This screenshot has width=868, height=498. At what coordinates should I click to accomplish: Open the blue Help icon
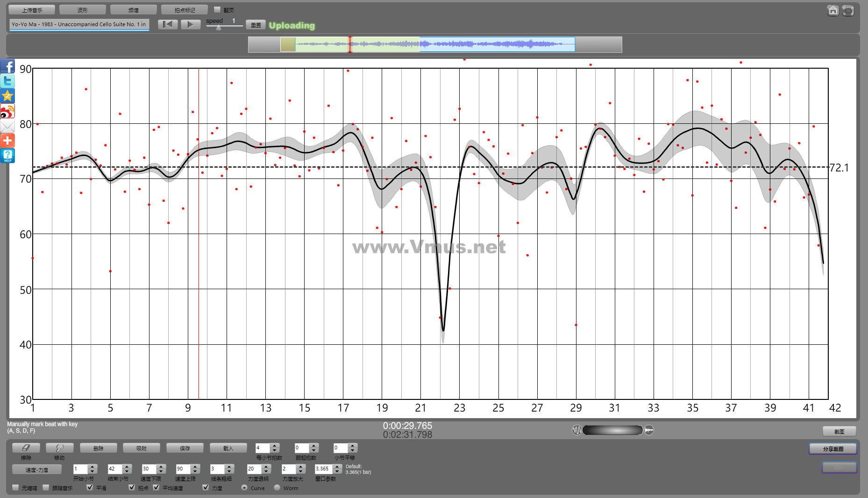[7, 156]
